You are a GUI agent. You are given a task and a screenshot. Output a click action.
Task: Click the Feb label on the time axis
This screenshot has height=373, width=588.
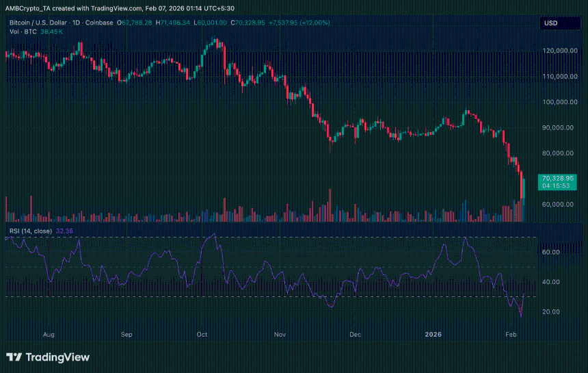[x=510, y=335]
